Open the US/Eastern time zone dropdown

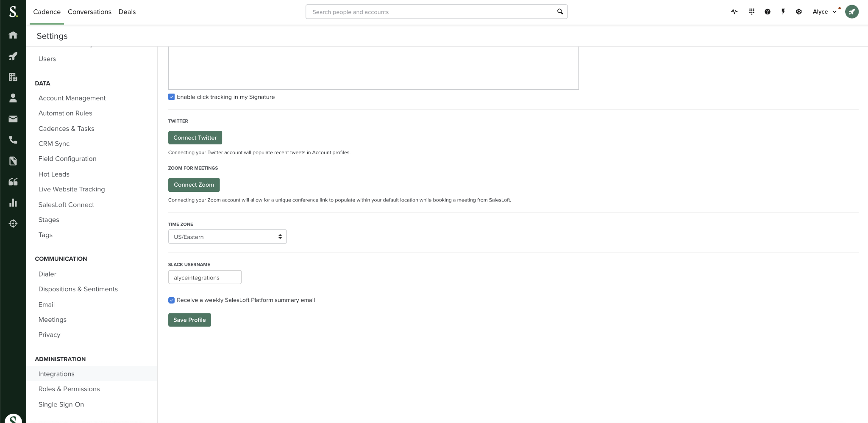coord(227,237)
